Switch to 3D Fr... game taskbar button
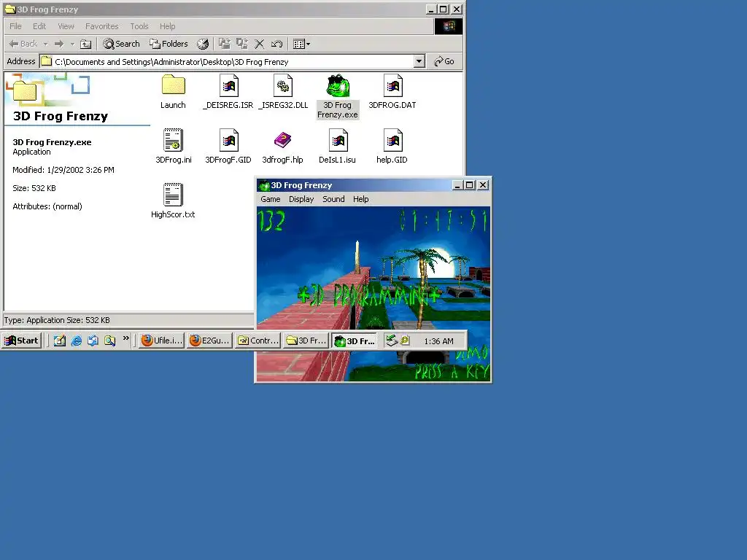The image size is (747, 560). 355,341
